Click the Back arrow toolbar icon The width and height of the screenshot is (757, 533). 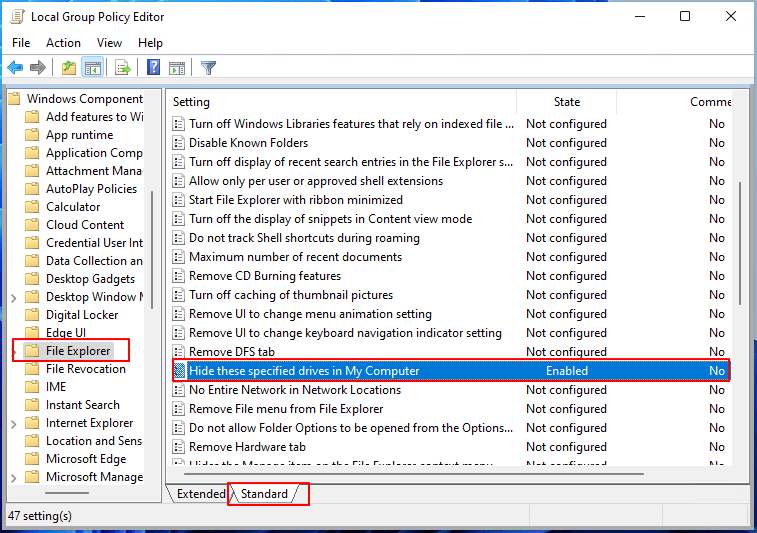click(x=15, y=68)
